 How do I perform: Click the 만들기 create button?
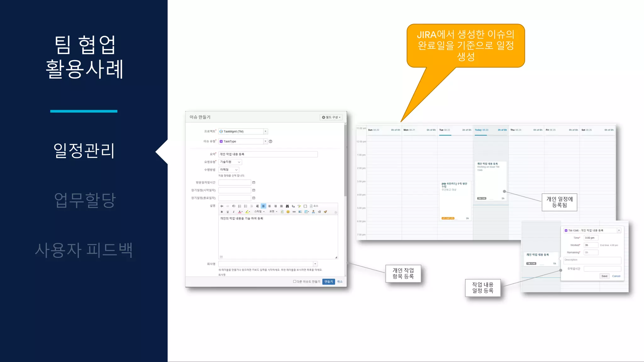click(x=328, y=282)
